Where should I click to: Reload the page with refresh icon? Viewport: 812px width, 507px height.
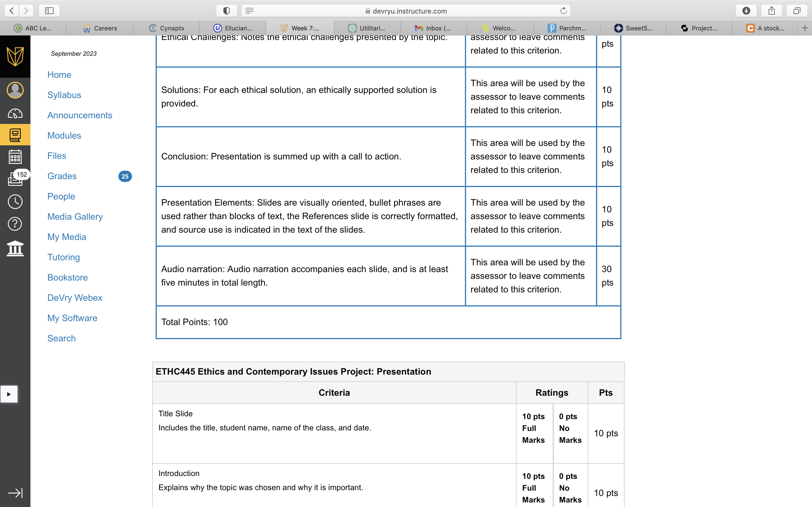pos(563,11)
